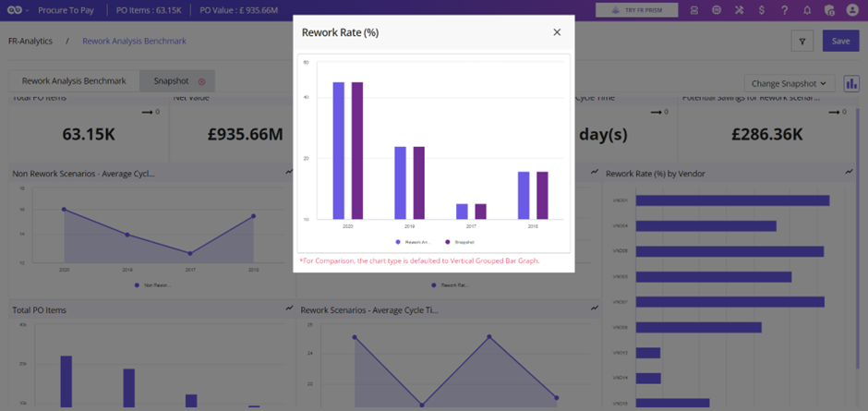Open the Change Snapshot dropdown

point(790,84)
